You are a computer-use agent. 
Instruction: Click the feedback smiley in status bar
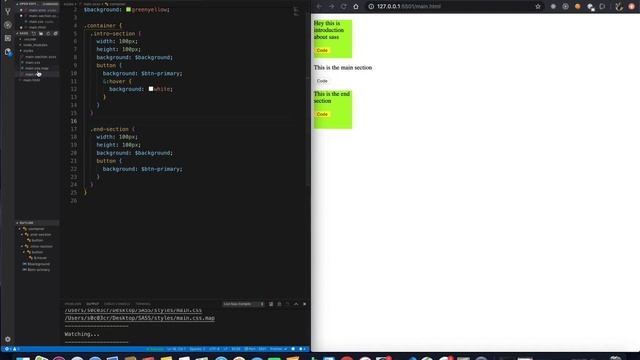[x=293, y=349]
